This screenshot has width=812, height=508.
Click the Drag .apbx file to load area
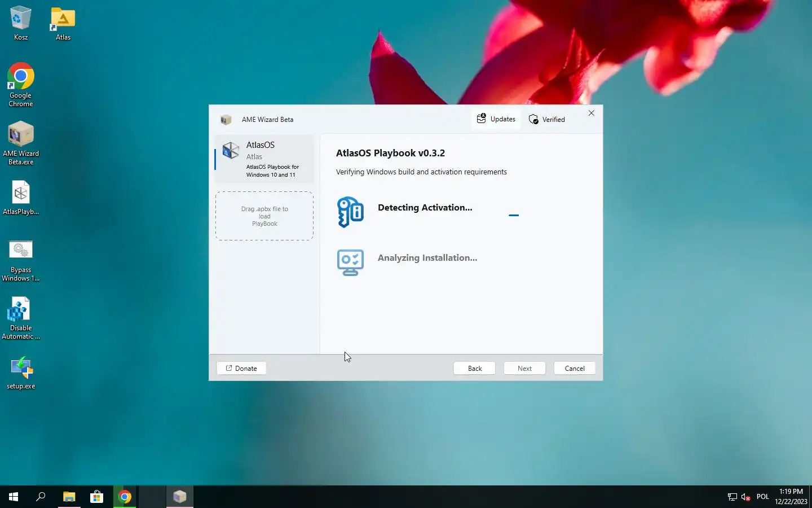pos(264,216)
